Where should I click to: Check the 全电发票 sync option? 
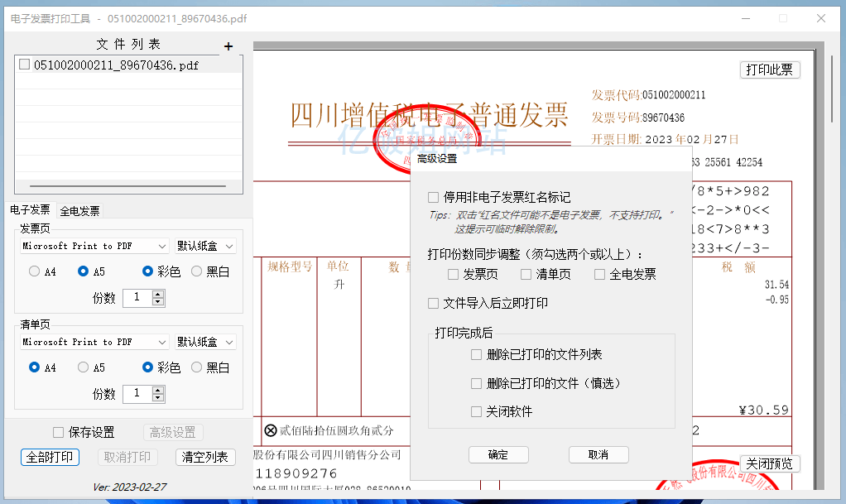598,274
